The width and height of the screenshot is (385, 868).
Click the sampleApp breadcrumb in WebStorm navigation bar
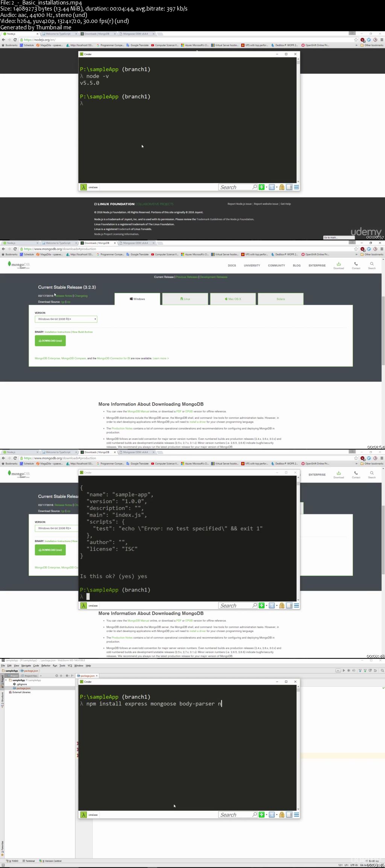[10, 670]
